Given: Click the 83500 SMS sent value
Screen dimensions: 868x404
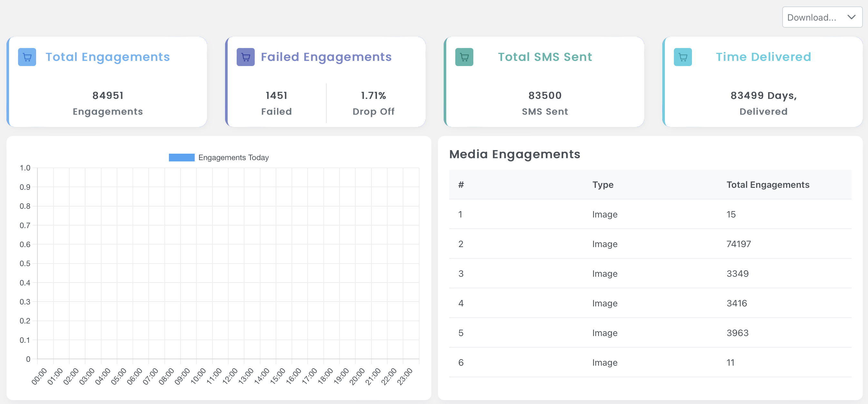Looking at the screenshot, I should 545,96.
